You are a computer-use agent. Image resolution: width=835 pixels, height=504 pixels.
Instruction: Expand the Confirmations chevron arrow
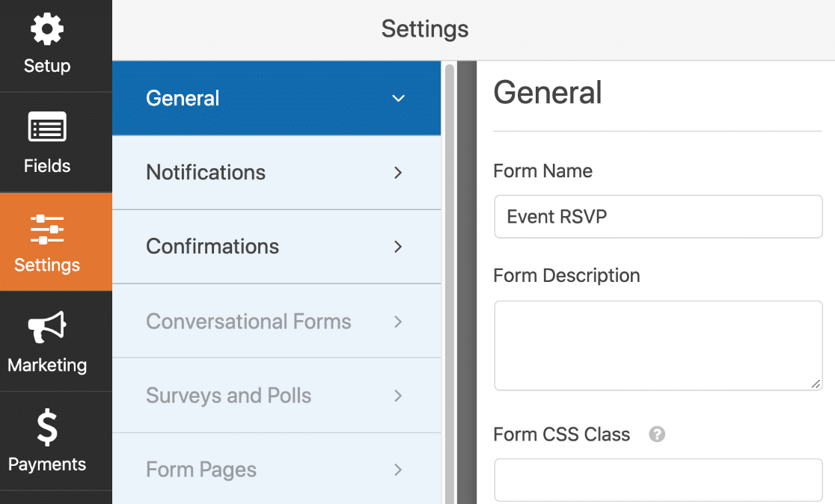point(398,247)
